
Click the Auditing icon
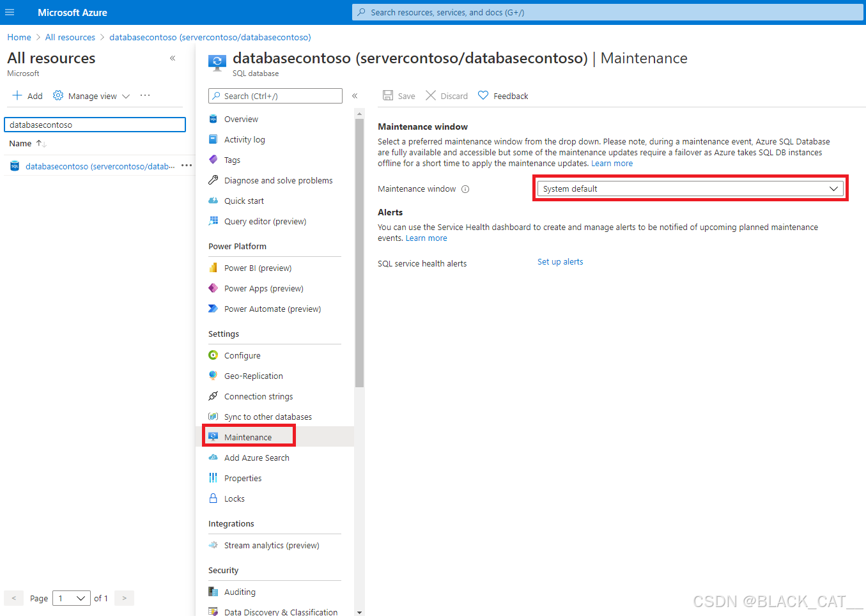213,592
